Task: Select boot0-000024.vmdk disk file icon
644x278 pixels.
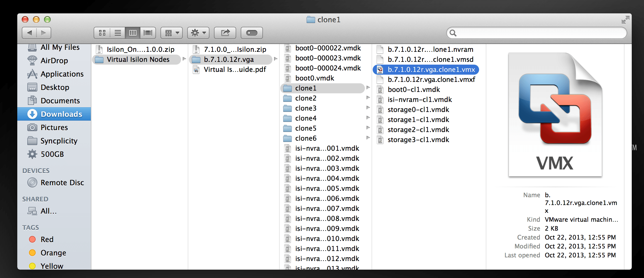Action: click(x=287, y=68)
